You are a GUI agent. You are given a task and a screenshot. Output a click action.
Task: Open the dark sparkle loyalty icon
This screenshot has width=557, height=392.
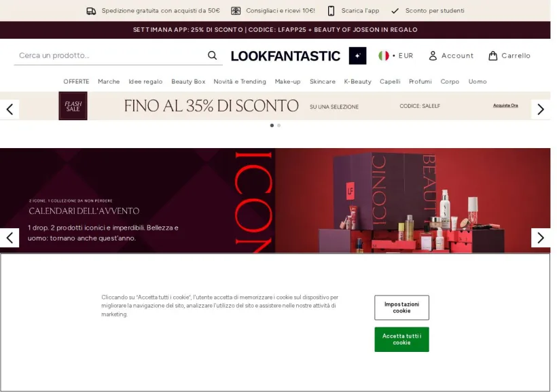coord(357,56)
